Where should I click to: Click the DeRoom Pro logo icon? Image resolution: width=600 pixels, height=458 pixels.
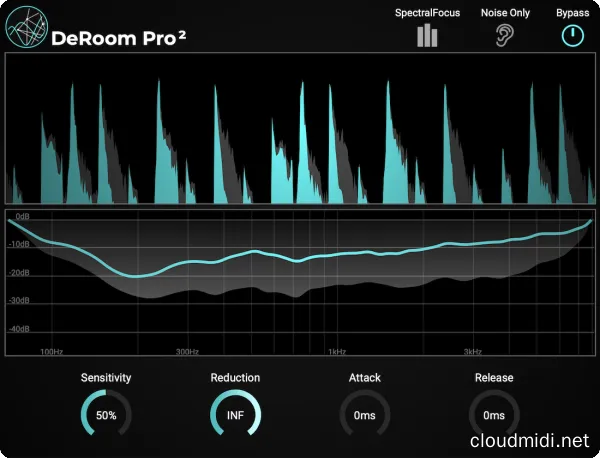pos(26,26)
